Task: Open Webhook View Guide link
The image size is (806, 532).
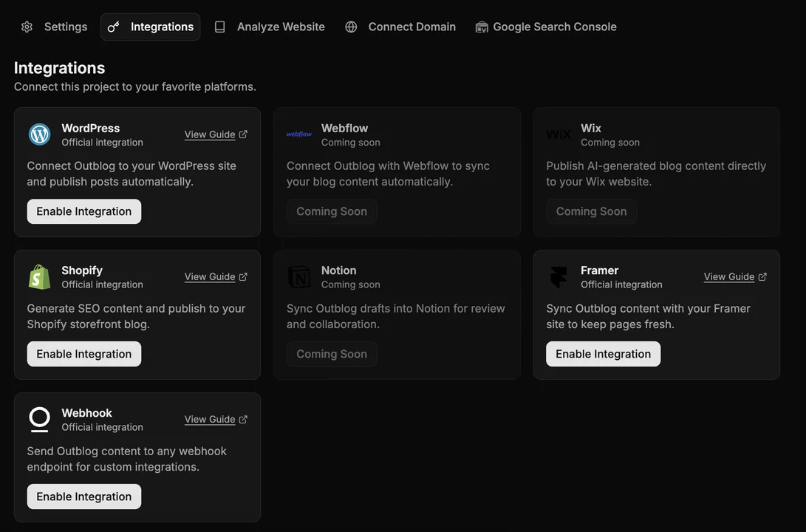Action: [x=210, y=420]
